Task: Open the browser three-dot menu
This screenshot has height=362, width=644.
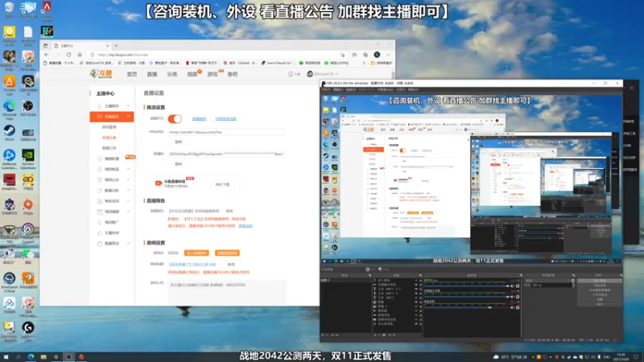Action: click(388, 55)
